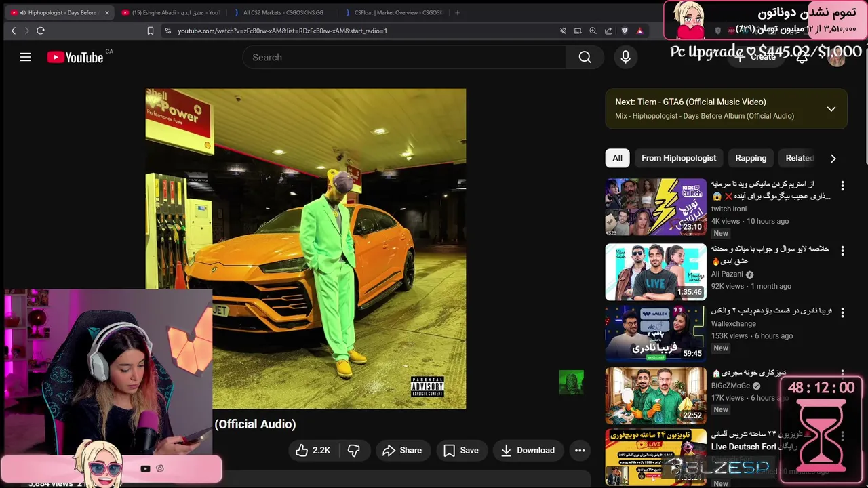This screenshot has width=868, height=488.
Task: Click the Wallexchange video title text
Action: pos(771,311)
